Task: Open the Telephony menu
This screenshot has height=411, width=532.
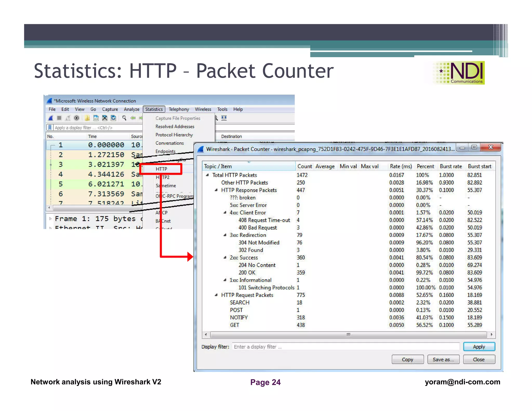Action: [179, 109]
